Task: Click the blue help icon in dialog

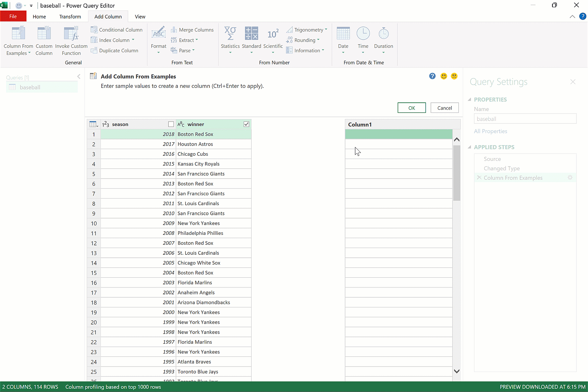Action: coord(432,76)
